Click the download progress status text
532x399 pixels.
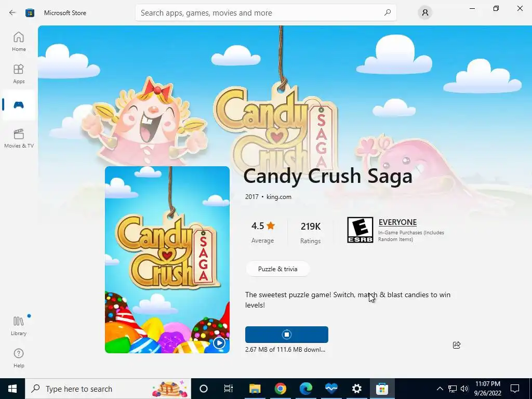285,350
